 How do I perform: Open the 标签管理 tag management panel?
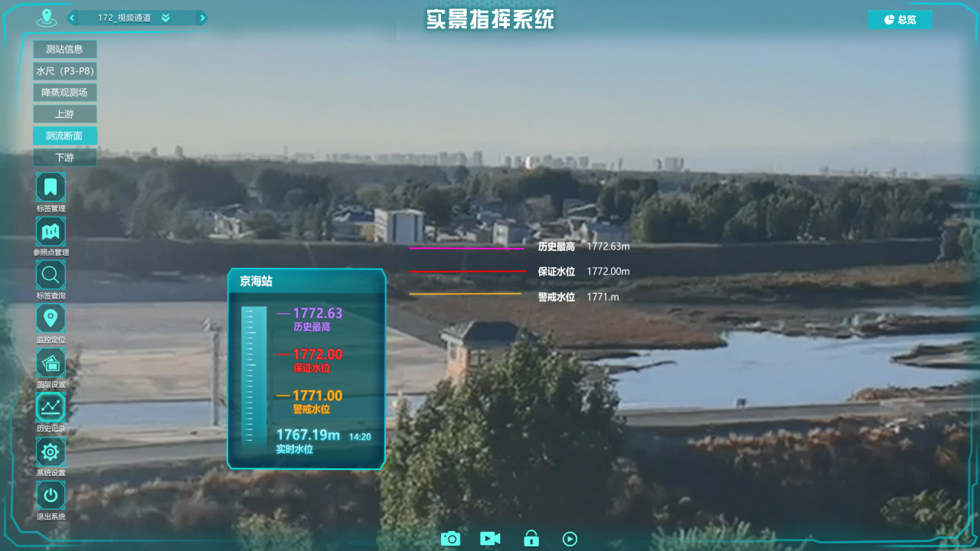[50, 187]
